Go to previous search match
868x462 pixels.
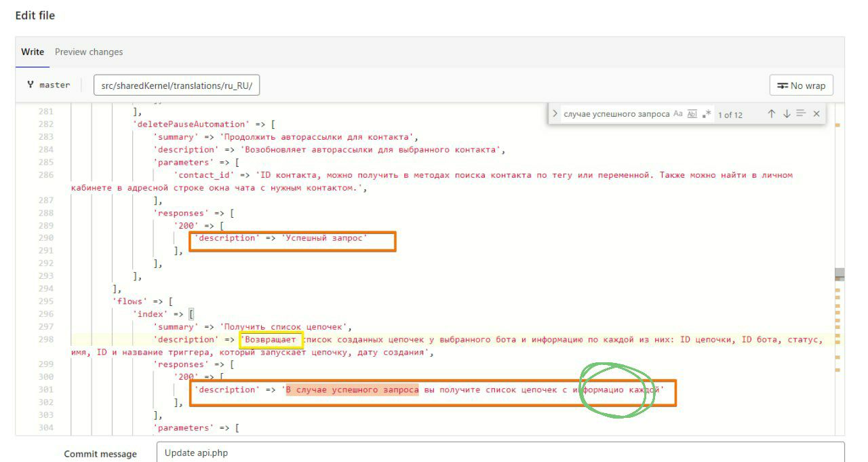(772, 114)
